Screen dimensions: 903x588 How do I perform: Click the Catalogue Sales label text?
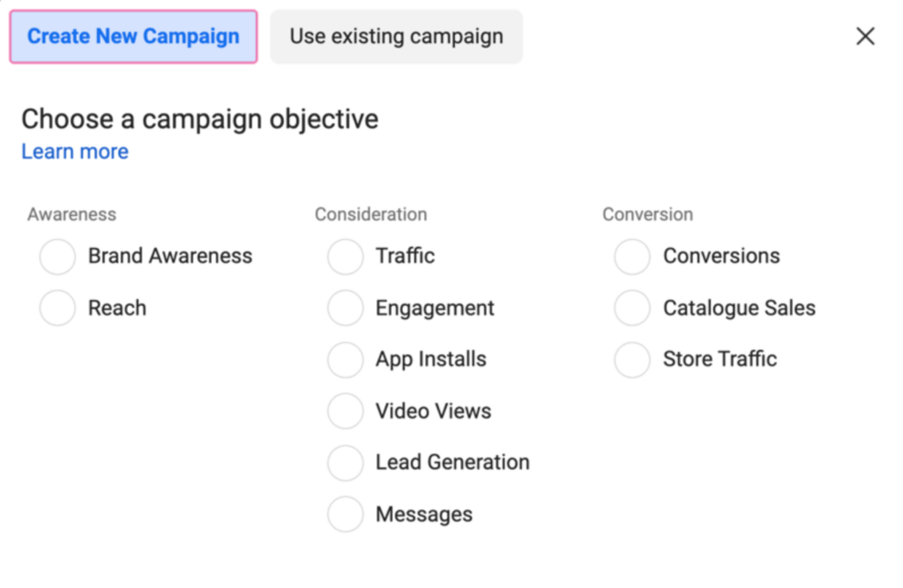(x=739, y=308)
